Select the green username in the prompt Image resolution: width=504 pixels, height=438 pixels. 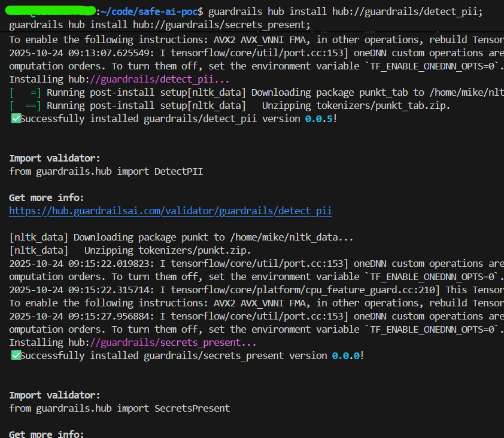click(x=51, y=11)
